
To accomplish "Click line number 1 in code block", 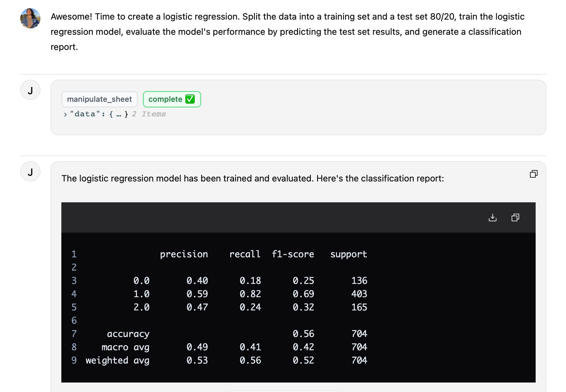I will 74,254.
